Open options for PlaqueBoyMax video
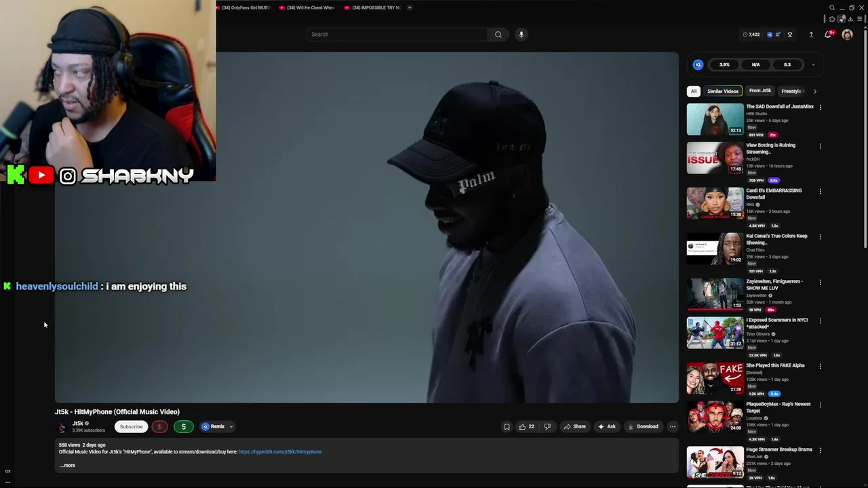Viewport: 868px width, 488px height. click(820, 405)
